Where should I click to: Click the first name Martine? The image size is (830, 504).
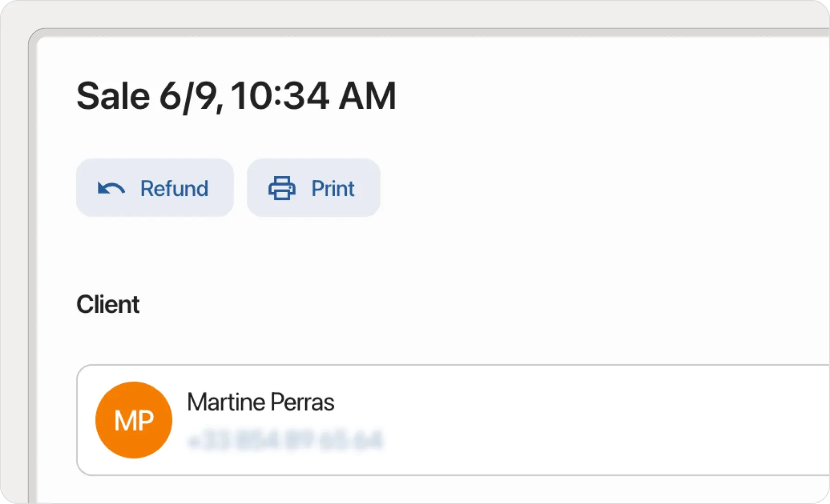(x=226, y=402)
